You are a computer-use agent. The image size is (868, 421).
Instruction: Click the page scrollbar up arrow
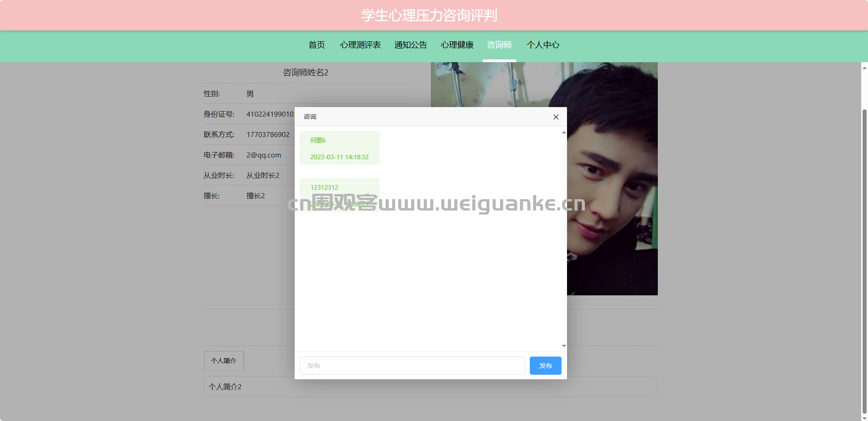[x=864, y=68]
